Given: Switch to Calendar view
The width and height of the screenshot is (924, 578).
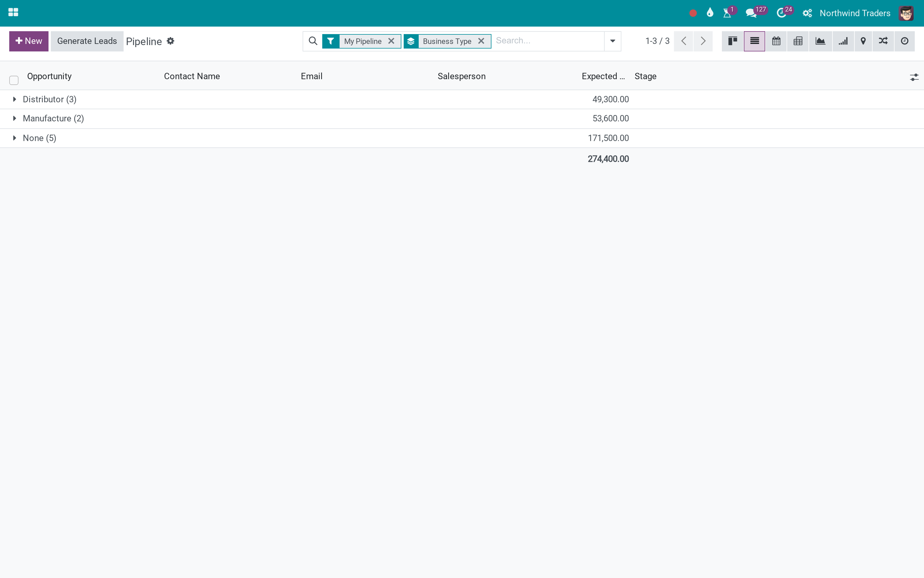Looking at the screenshot, I should point(776,41).
